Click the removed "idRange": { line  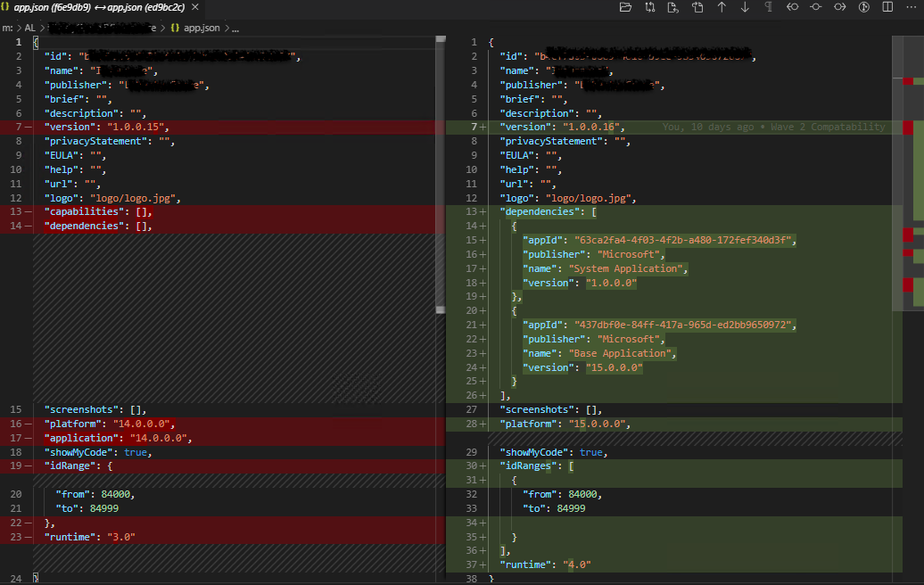[78, 466]
